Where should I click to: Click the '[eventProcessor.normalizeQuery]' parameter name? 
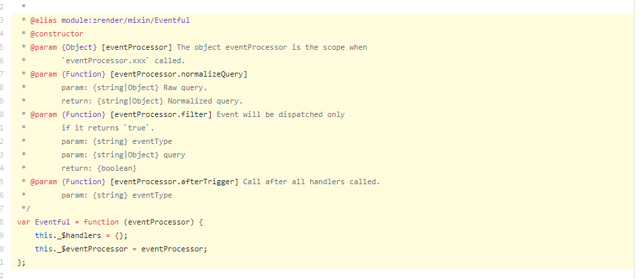point(179,74)
